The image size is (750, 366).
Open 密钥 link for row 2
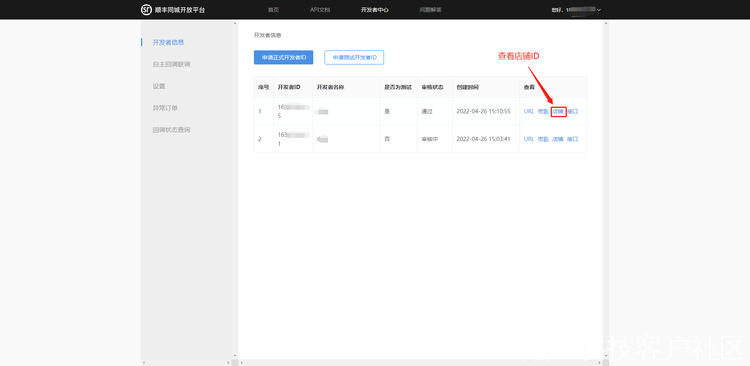coord(543,139)
